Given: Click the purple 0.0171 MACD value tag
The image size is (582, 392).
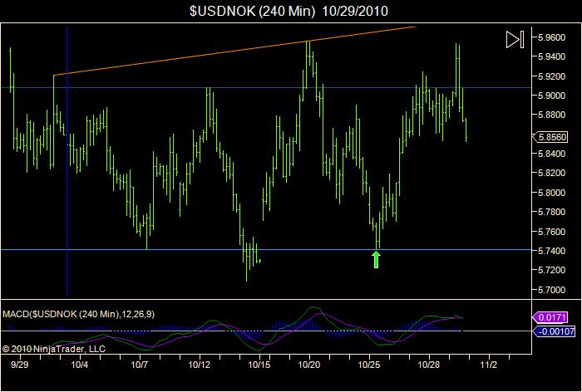Looking at the screenshot, I should coord(550,317).
